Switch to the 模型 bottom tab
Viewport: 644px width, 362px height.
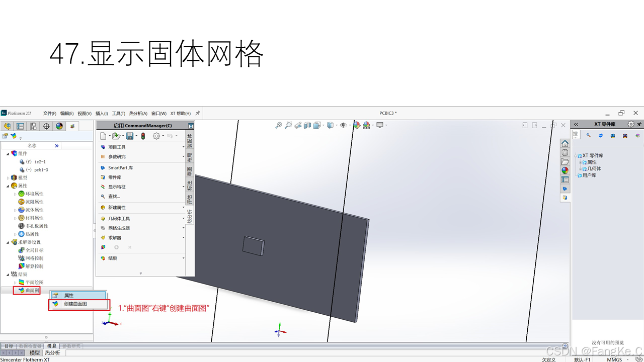[35, 353]
